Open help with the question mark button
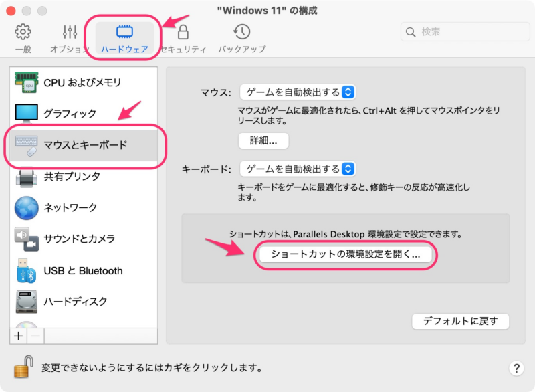Image resolution: width=535 pixels, height=392 pixels. [x=516, y=369]
